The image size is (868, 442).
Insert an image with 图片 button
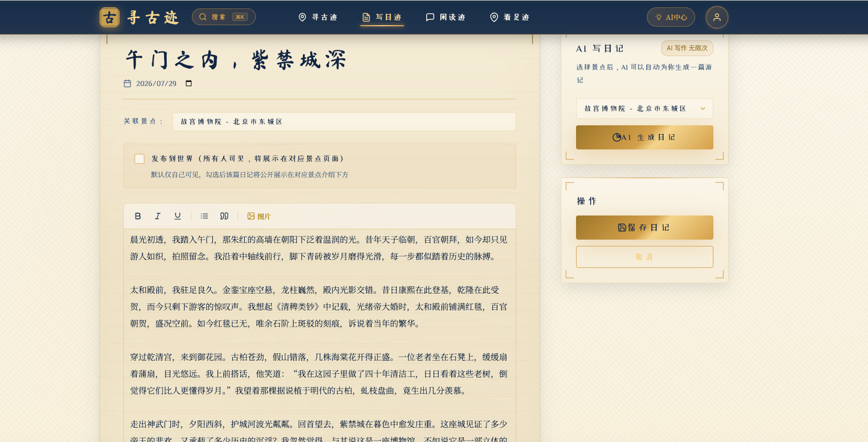tap(259, 216)
